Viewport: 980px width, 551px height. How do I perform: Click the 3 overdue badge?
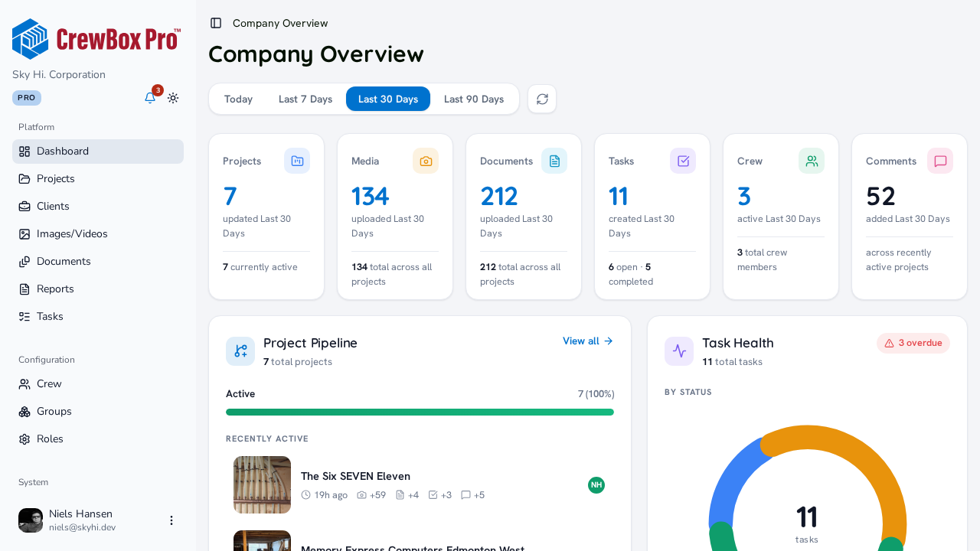pyautogui.click(x=913, y=343)
